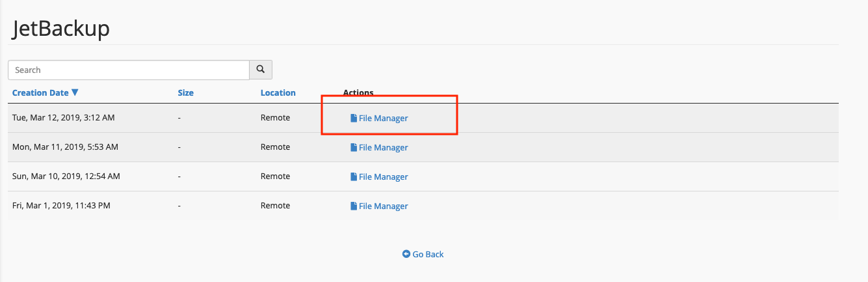Click the magnifier search button

pos(261,70)
